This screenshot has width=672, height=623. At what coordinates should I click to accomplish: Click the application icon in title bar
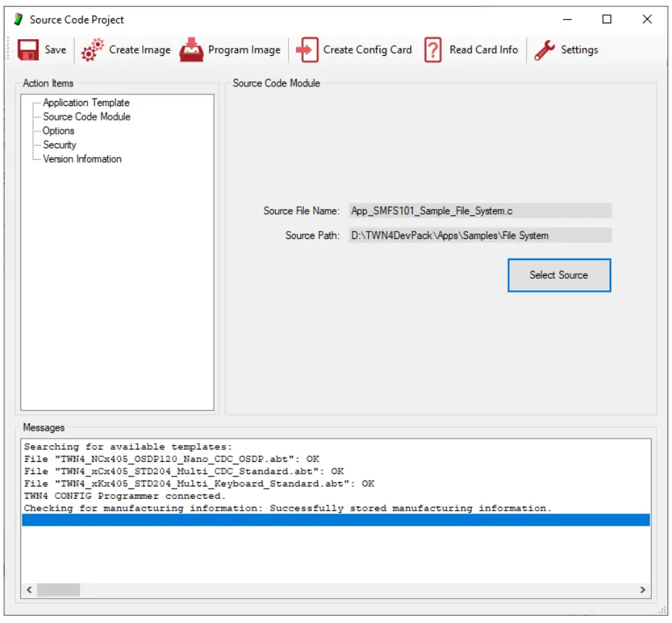point(18,20)
